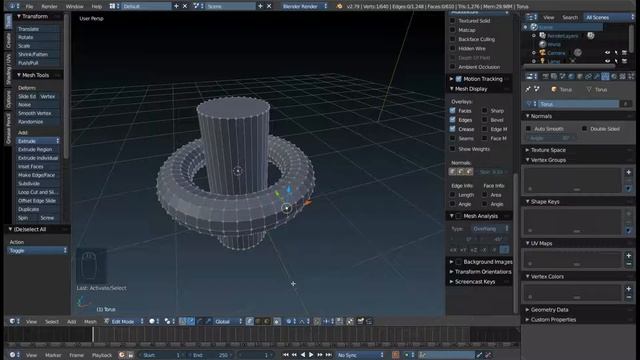
Task: Open the Blender Render engine dropdown
Action: (304, 6)
